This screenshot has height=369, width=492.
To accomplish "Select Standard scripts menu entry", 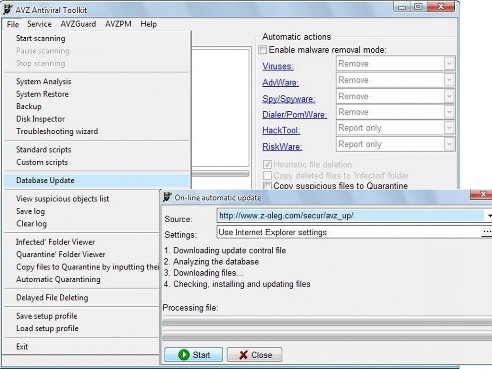I will pos(97,150).
